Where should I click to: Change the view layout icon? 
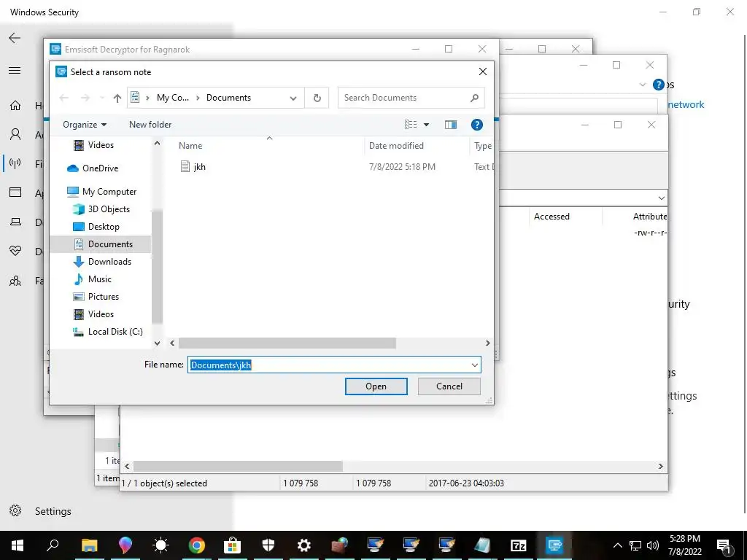coord(411,124)
